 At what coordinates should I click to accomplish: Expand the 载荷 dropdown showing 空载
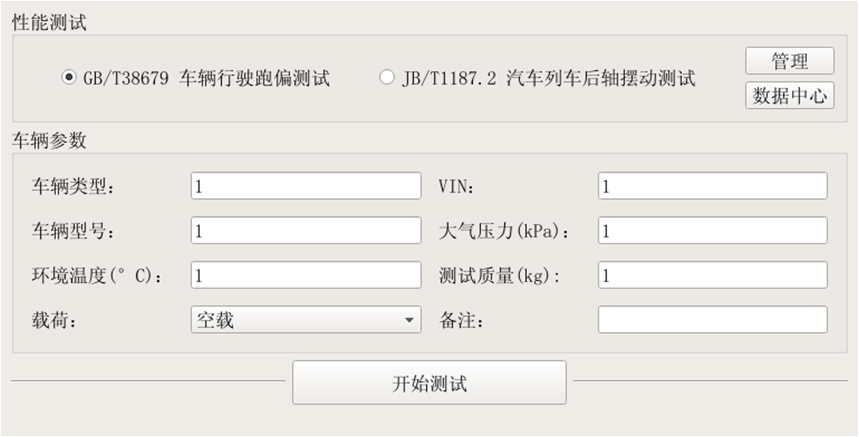(x=306, y=320)
